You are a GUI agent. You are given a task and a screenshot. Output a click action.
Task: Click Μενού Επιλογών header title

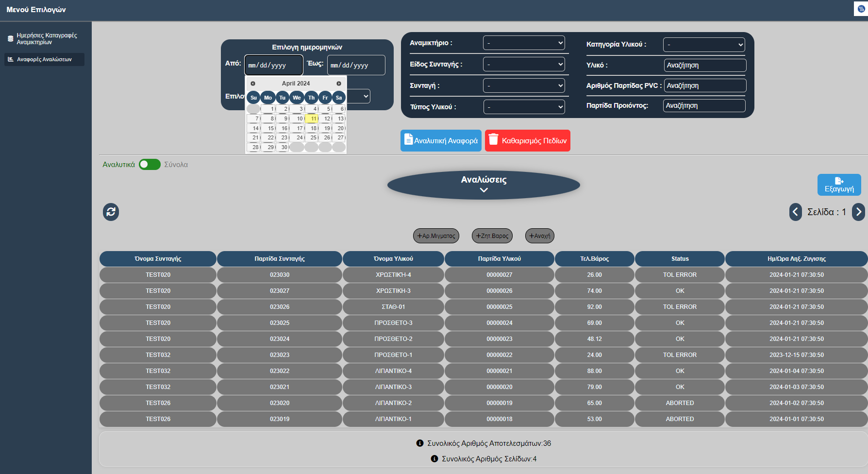(36, 10)
